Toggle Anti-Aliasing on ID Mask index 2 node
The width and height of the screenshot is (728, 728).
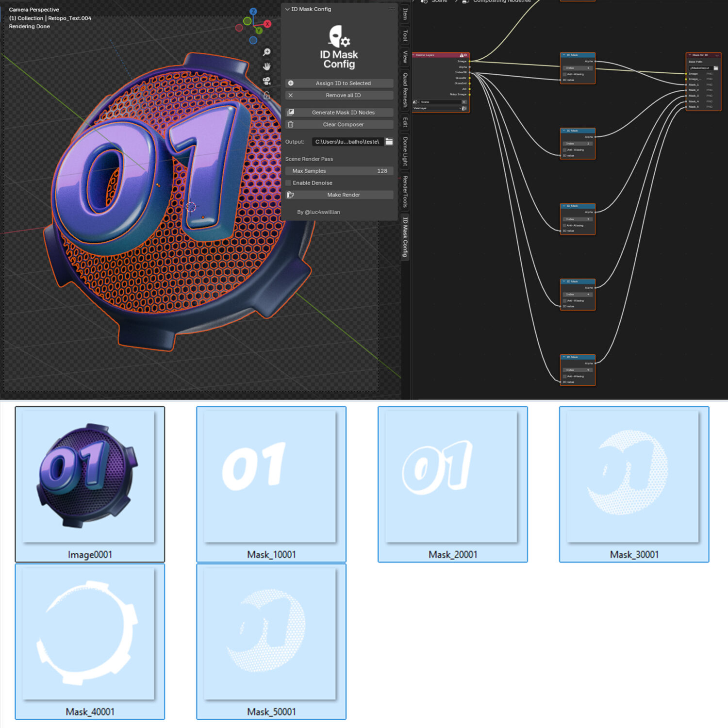[x=564, y=150]
